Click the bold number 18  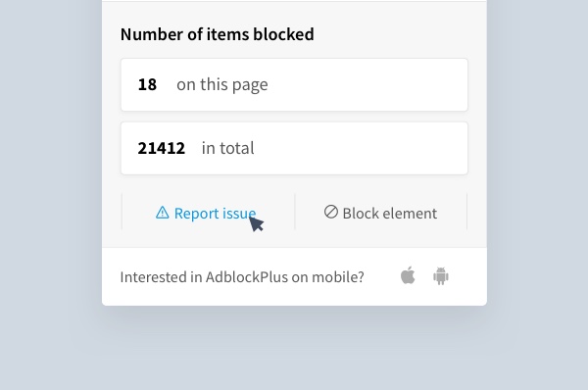coord(147,84)
